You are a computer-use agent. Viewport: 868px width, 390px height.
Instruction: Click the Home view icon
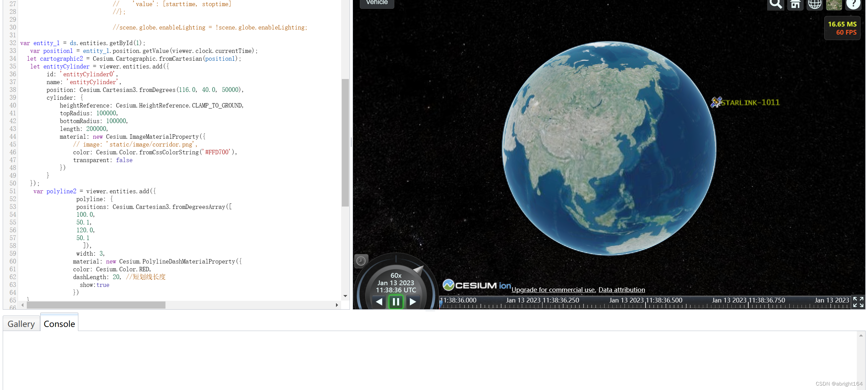[795, 5]
